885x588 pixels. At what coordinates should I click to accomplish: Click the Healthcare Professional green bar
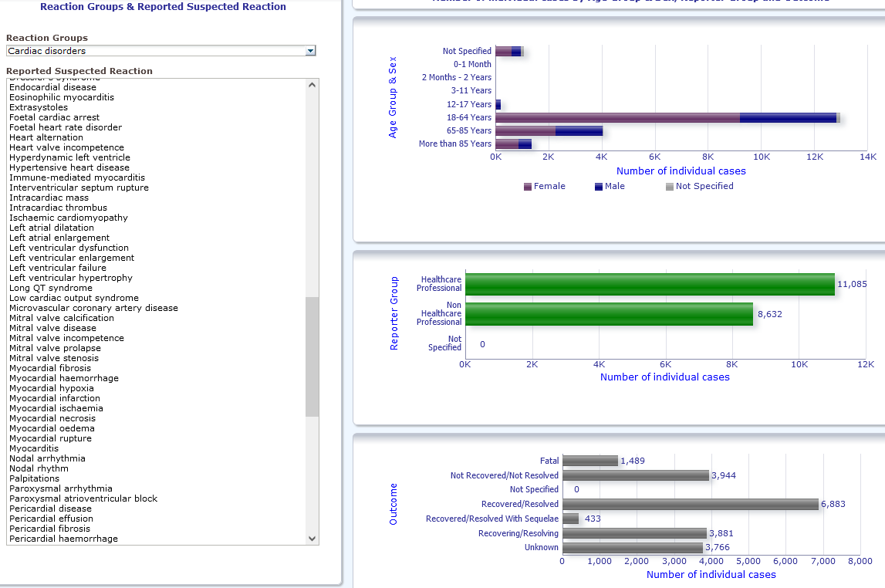[650, 285]
